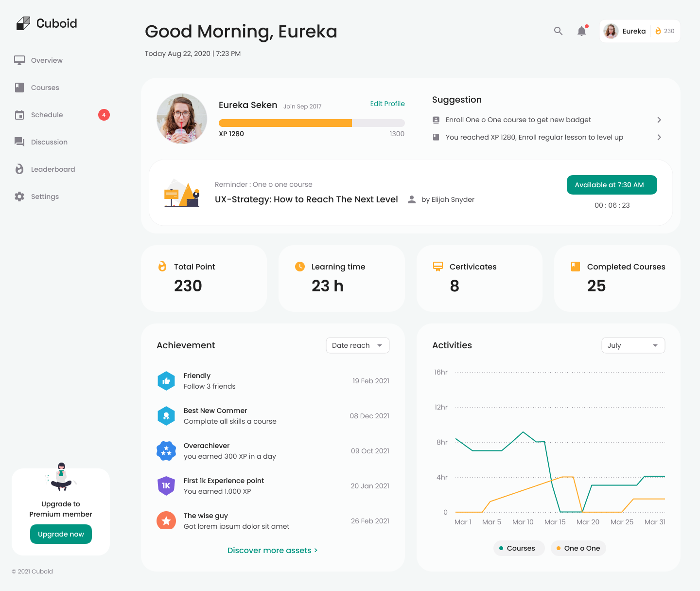
Task: Expand the Enroll One o One suggestion chevron
Action: tap(659, 120)
